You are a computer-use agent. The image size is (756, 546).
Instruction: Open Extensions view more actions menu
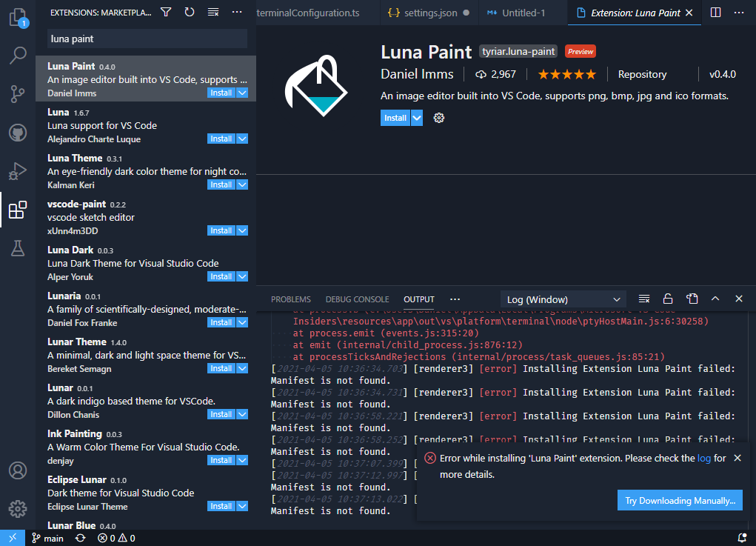click(237, 12)
